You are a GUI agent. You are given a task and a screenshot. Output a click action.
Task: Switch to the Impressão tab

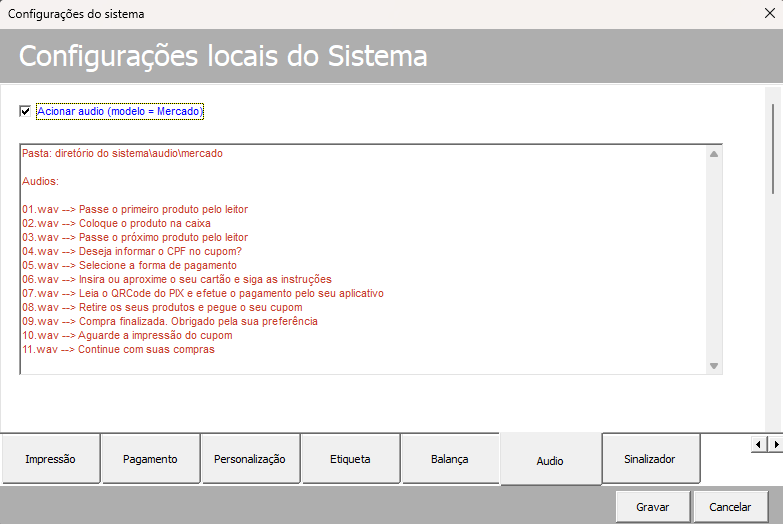coord(50,459)
